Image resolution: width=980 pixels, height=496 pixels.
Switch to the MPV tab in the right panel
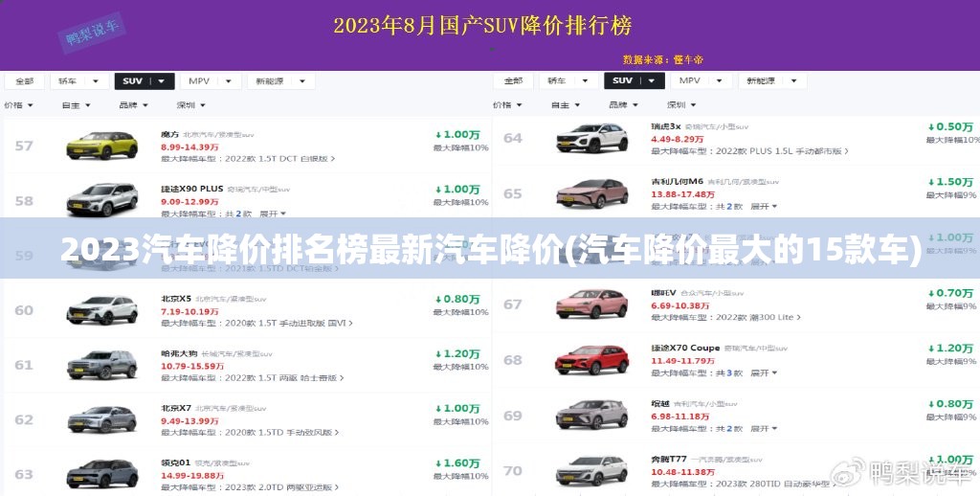pos(701,80)
